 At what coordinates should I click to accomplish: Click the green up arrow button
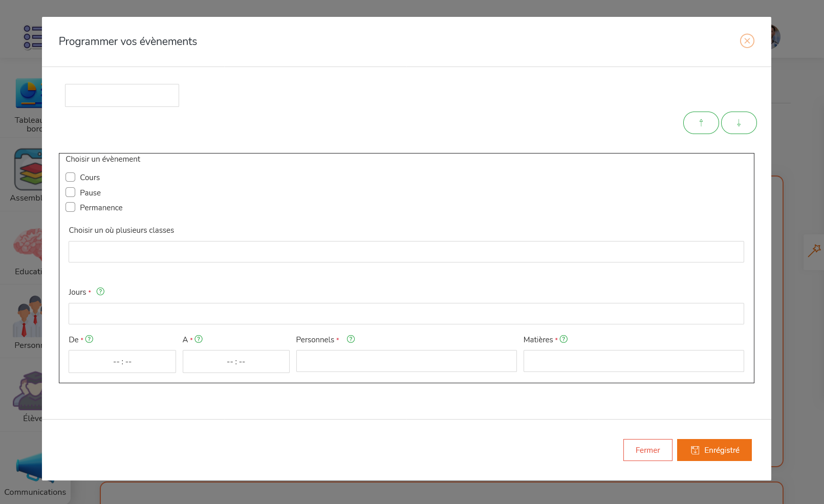click(x=701, y=123)
